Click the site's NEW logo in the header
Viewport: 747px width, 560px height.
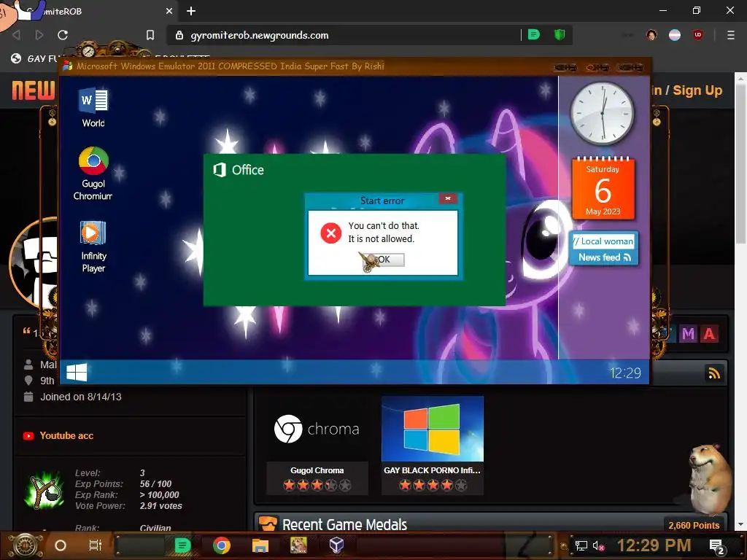pyautogui.click(x=34, y=90)
